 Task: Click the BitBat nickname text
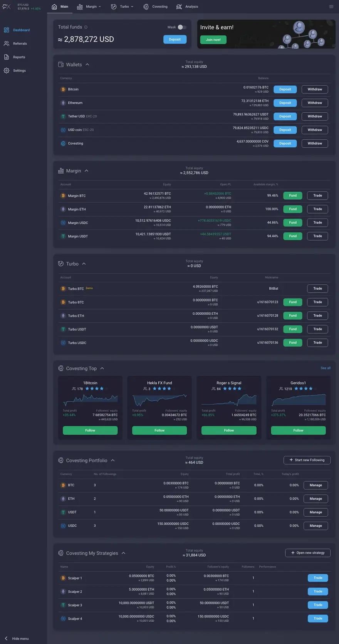tap(274, 289)
